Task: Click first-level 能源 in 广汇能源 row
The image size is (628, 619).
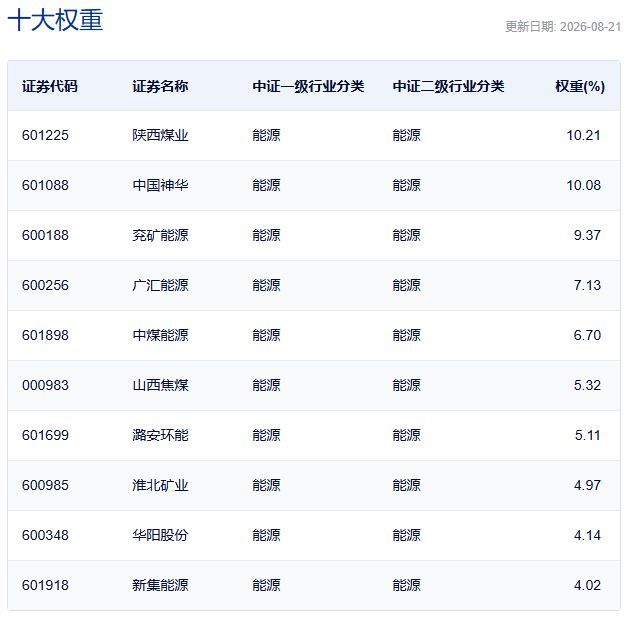Action: tap(266, 285)
